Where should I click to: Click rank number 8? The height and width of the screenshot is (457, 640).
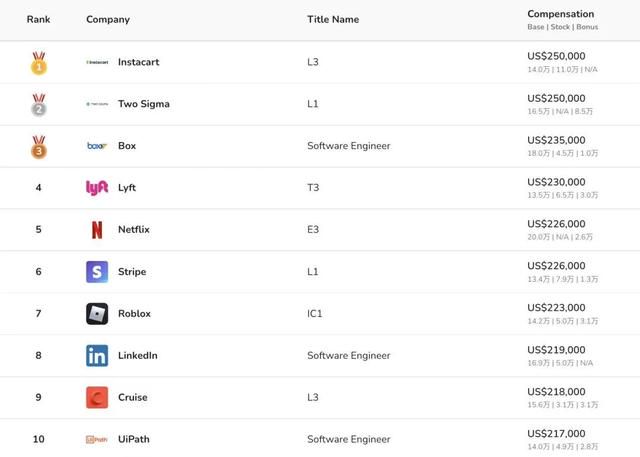click(38, 356)
